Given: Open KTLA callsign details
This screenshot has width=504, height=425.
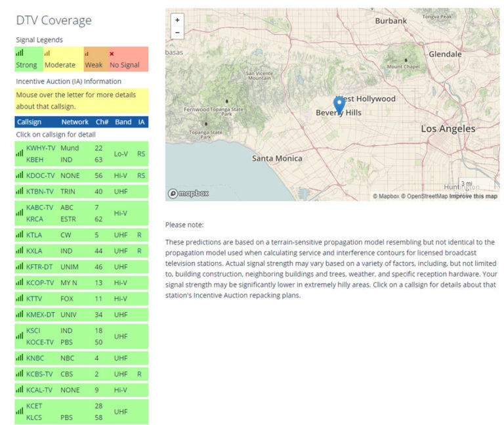Looking at the screenshot, I should [35, 234].
